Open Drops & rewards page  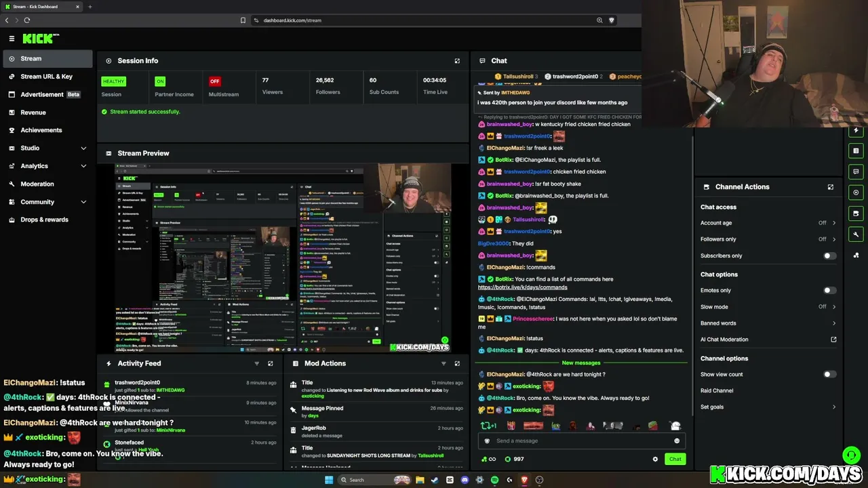click(47, 220)
